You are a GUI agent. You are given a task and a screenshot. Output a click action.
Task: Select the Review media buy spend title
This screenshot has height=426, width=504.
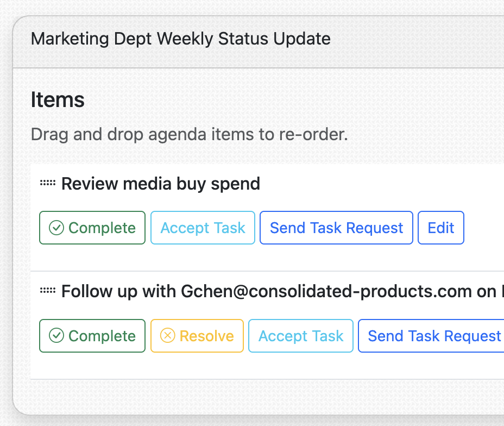point(161,184)
